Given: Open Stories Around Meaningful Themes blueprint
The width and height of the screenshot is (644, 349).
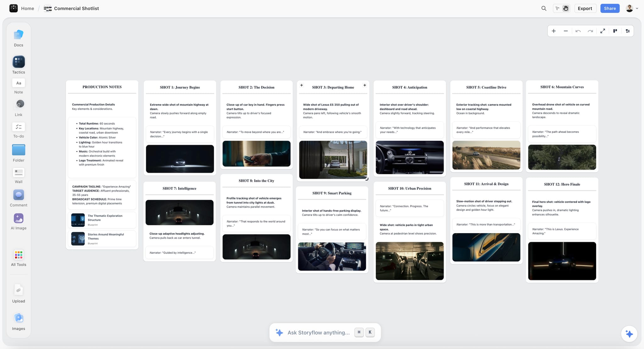Looking at the screenshot, I should pos(102,239).
